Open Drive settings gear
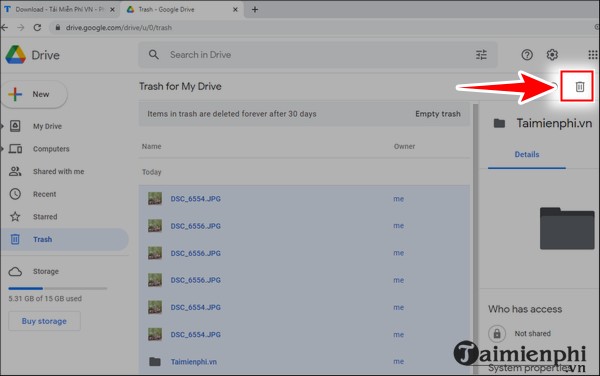This screenshot has height=376, width=600. [552, 55]
